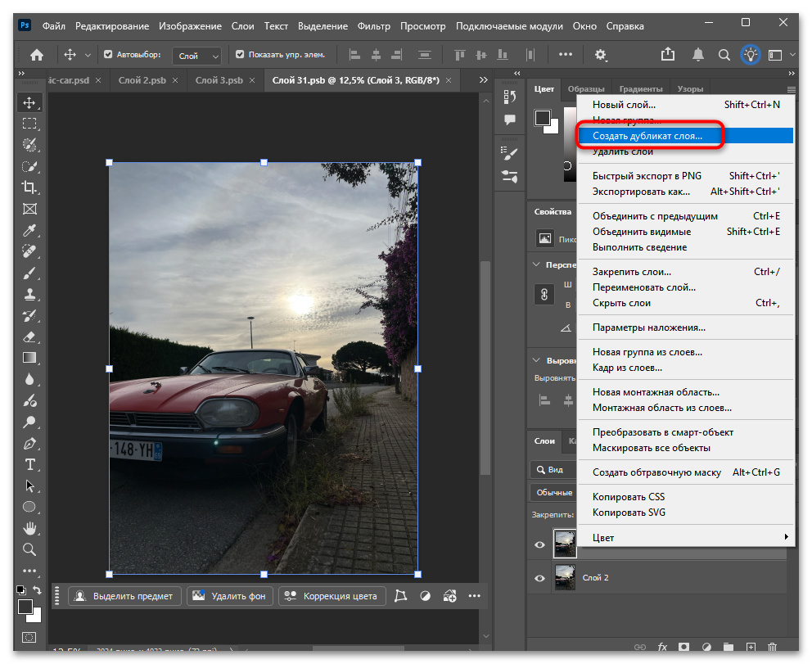
Task: Open the Share icon at top right
Action: (668, 55)
